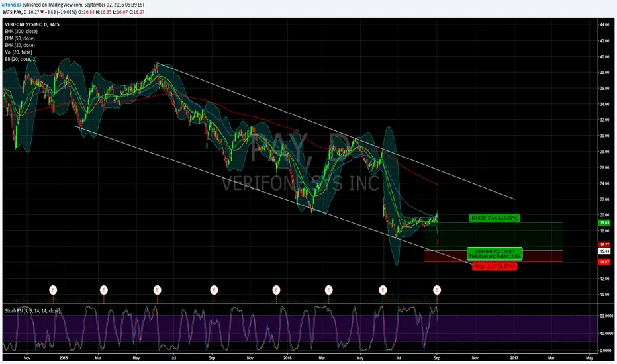This screenshot has width=617, height=364.
Task: Click the earnings marker for March 2015
Action: point(103,290)
